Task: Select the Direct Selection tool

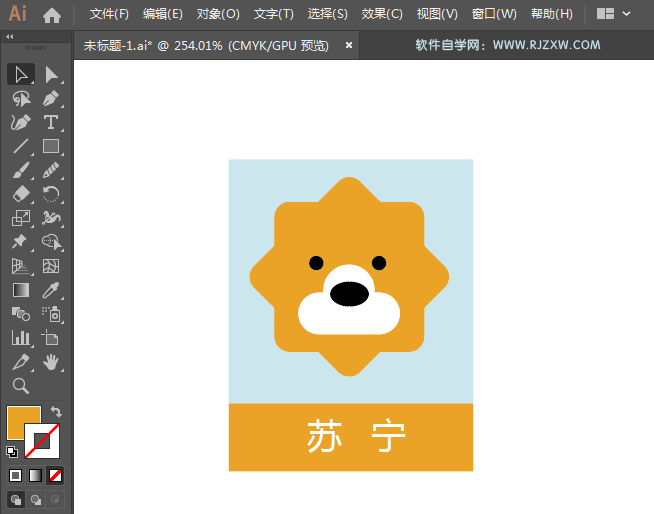Action: tap(51, 75)
